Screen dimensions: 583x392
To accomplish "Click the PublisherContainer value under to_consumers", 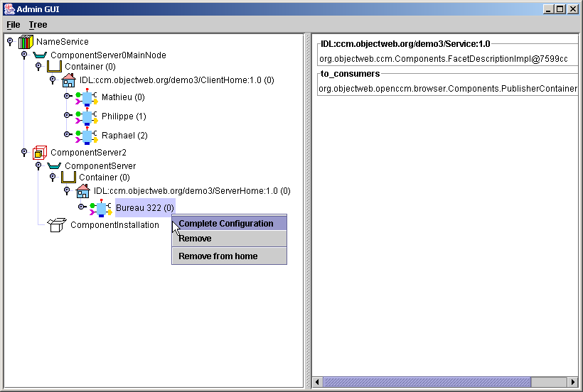I will coord(448,89).
